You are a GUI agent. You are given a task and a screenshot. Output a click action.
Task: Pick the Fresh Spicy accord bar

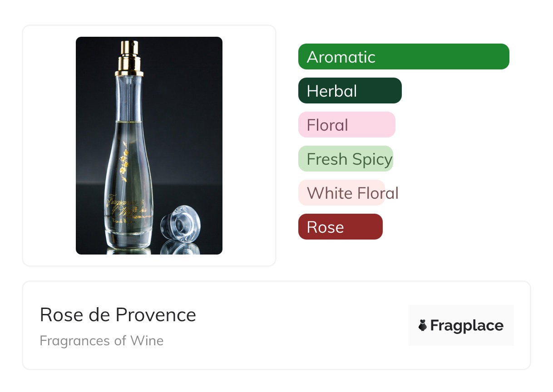point(346,159)
